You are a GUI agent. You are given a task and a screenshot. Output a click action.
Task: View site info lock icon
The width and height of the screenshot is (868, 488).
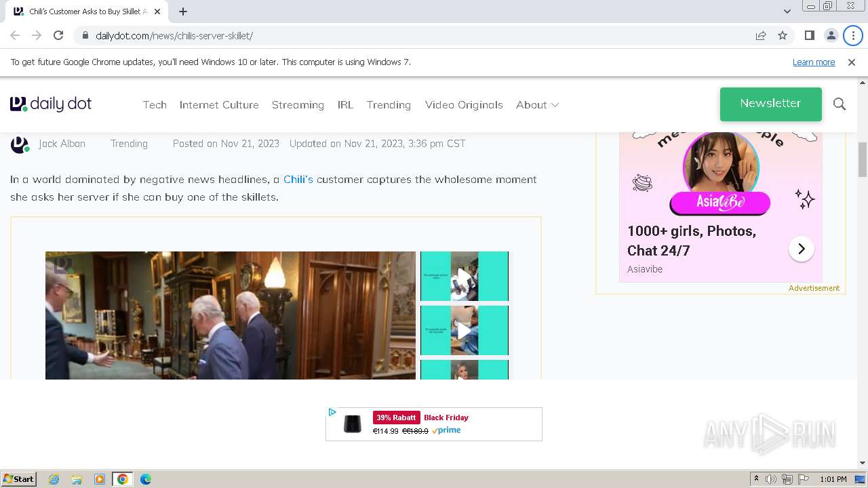click(x=85, y=35)
